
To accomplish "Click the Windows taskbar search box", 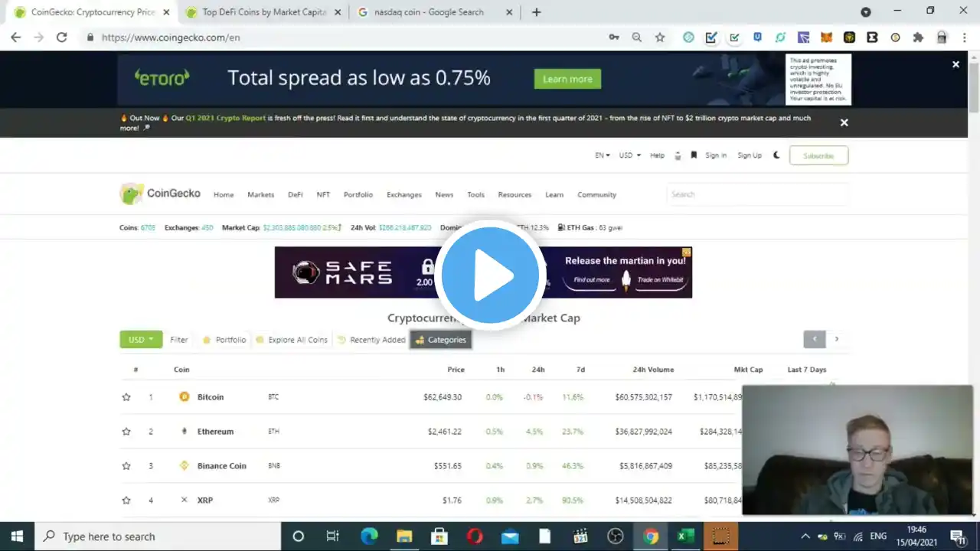I will point(158,536).
